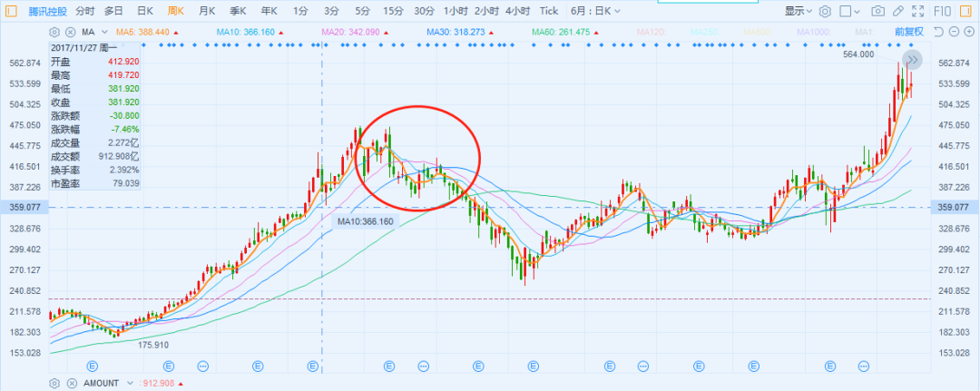Reset chart zoom with undo arrow
The image size is (980, 391).
tap(937, 32)
